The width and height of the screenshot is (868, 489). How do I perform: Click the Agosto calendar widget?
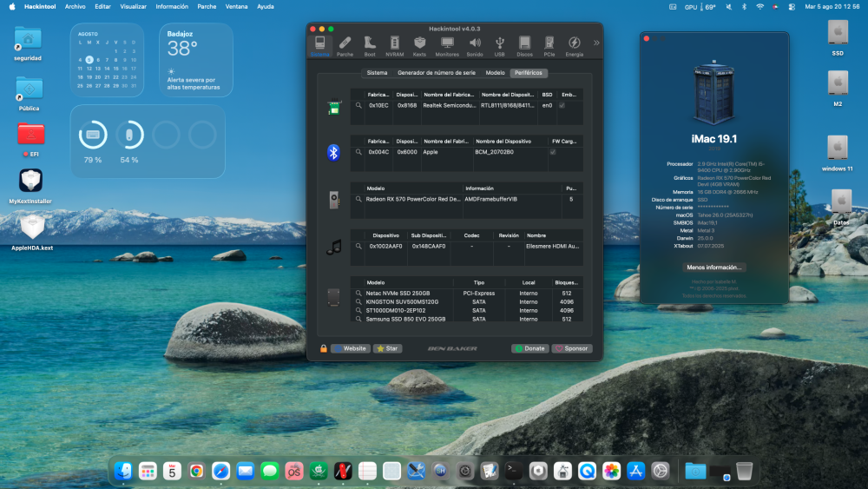pyautogui.click(x=107, y=60)
